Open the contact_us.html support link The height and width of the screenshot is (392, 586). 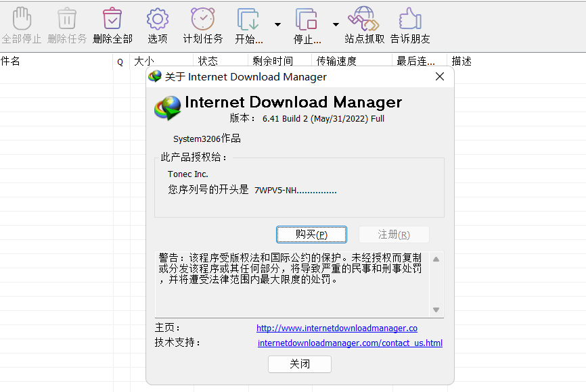tap(351, 343)
